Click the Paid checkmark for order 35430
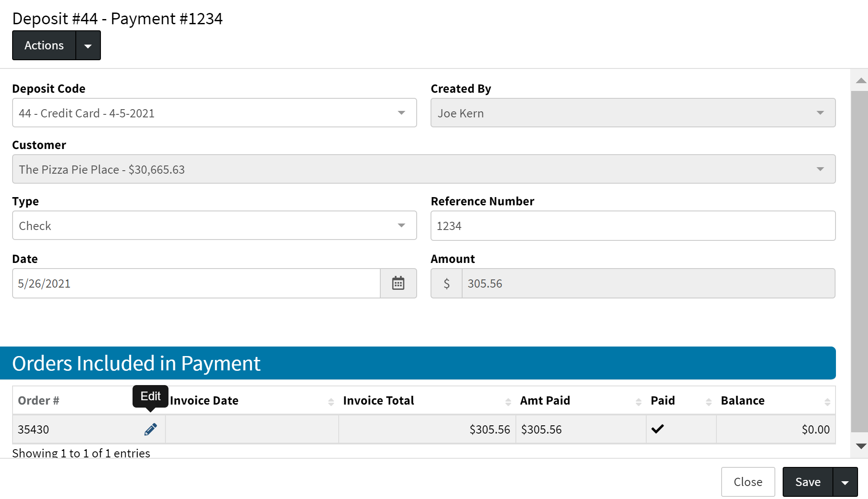This screenshot has height=499, width=868. coord(657,429)
